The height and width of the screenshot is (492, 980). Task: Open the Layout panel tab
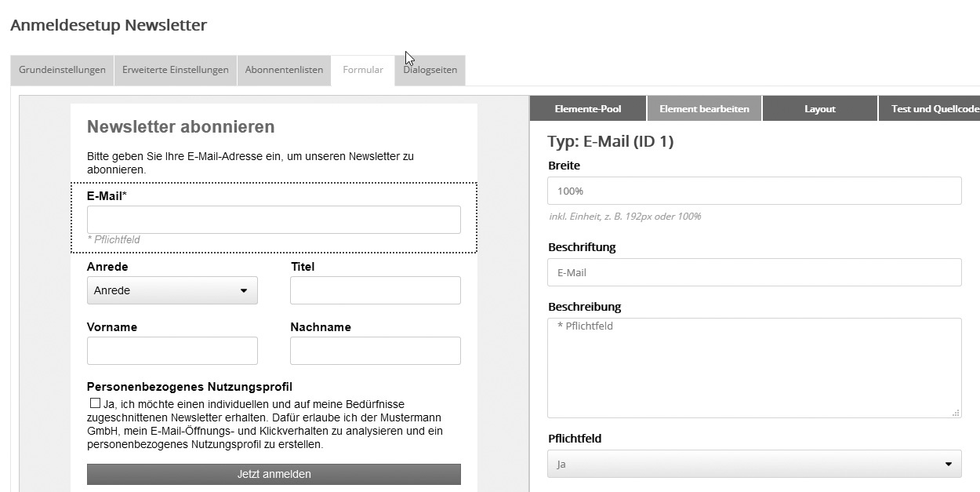point(819,109)
